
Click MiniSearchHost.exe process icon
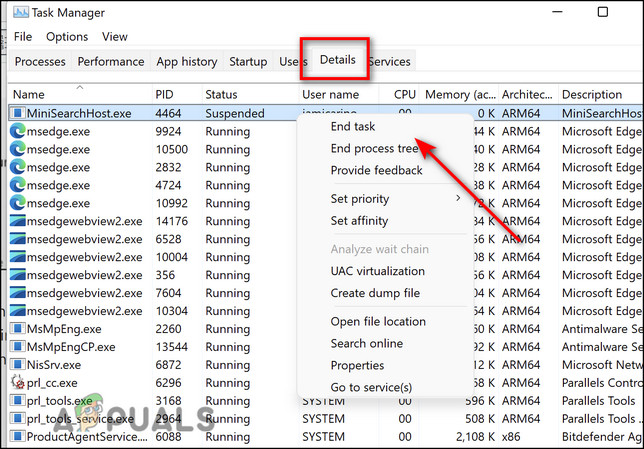(18, 113)
